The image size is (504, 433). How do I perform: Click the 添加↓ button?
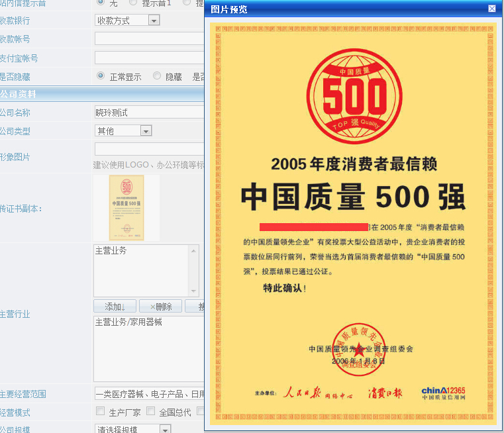coord(115,306)
